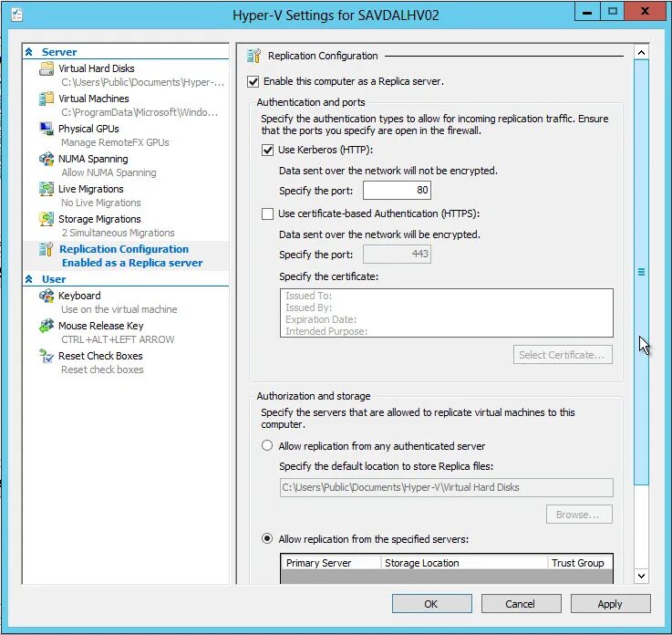Minimize the Hyper-V Settings window
This screenshot has width=672, height=635.
[x=587, y=12]
